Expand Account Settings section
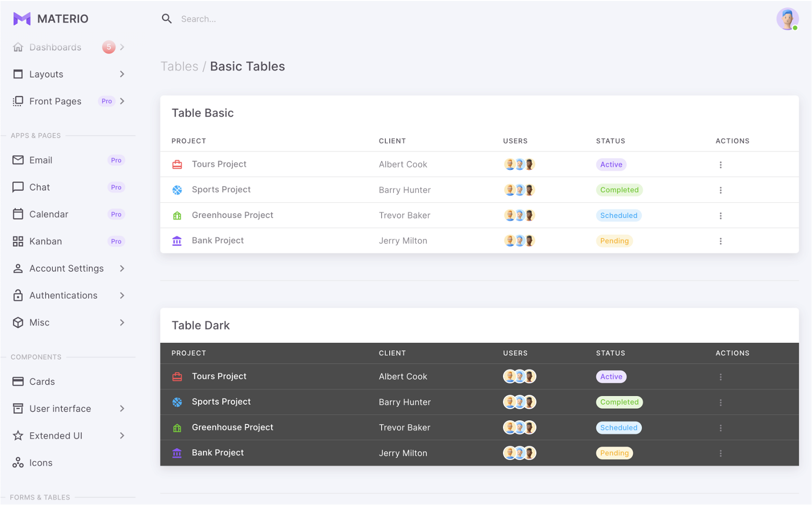812x505 pixels. click(66, 268)
